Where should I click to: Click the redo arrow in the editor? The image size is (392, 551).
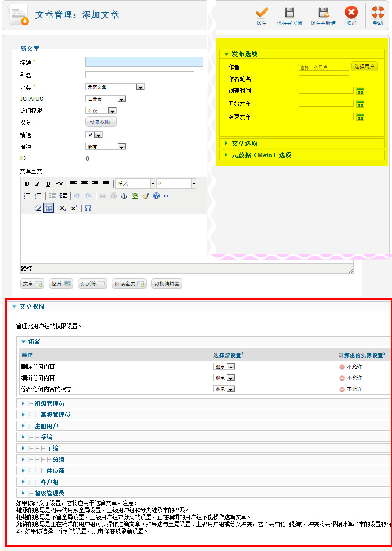(88, 196)
